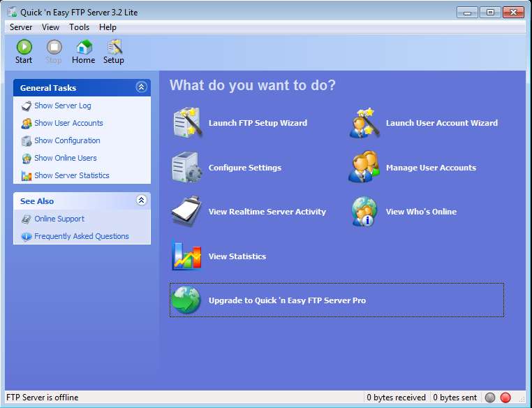Click the application icon in the title bar

click(12, 12)
